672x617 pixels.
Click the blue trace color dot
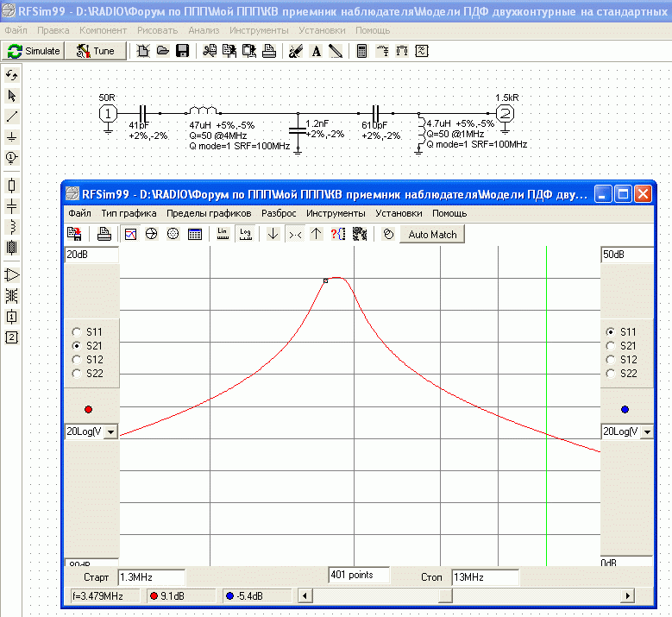[625, 410]
